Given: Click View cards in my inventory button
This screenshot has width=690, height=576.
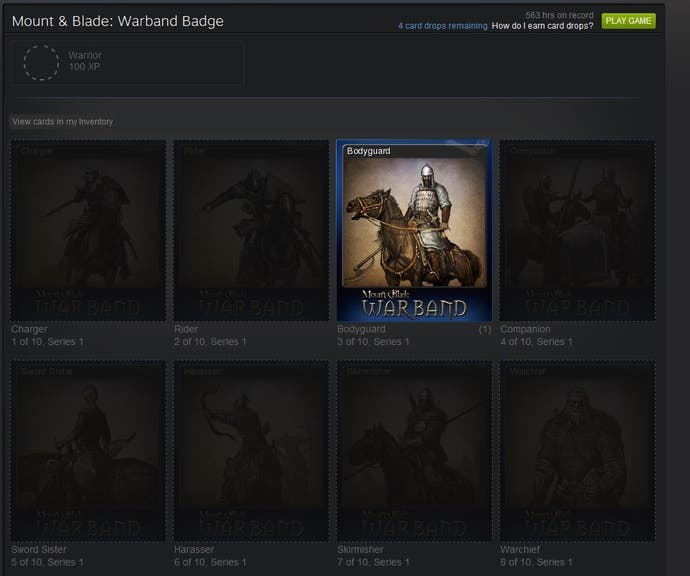Looking at the screenshot, I should click(x=62, y=121).
